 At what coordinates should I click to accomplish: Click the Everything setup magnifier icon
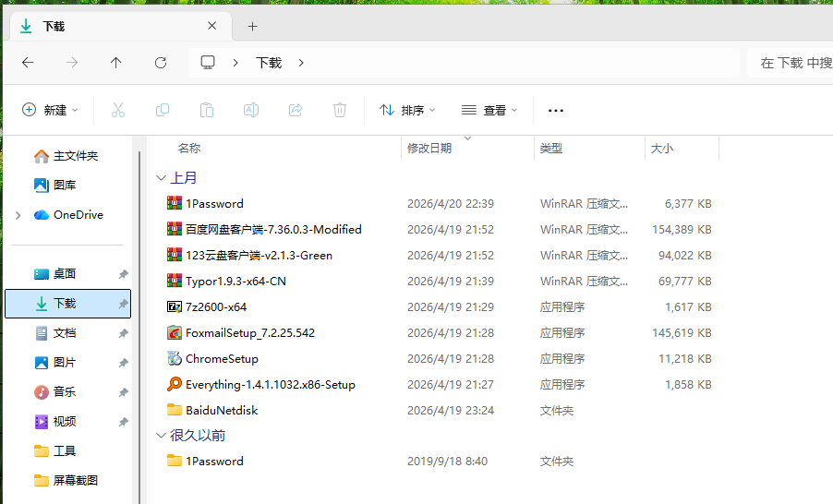tap(175, 384)
